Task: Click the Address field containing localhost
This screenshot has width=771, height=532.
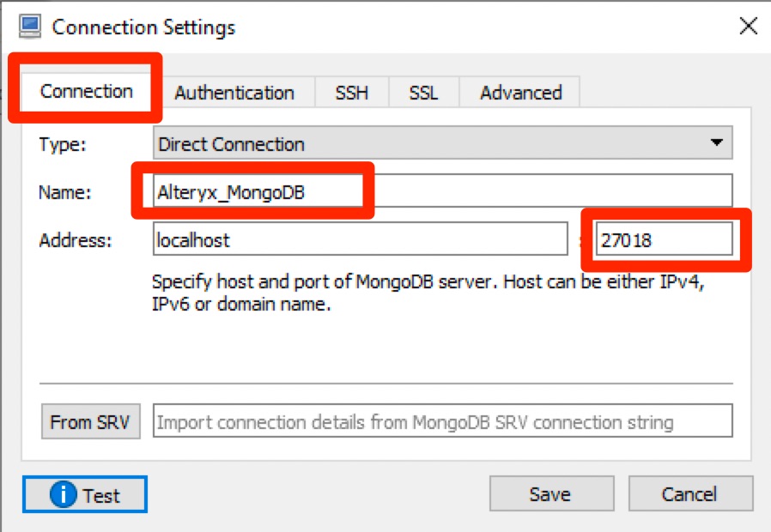Action: (x=361, y=240)
